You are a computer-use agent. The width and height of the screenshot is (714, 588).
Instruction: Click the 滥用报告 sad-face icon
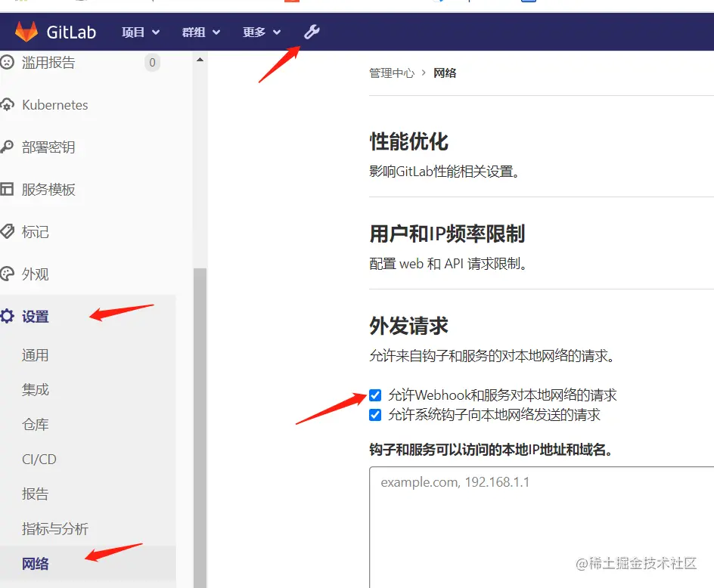pyautogui.click(x=7, y=62)
